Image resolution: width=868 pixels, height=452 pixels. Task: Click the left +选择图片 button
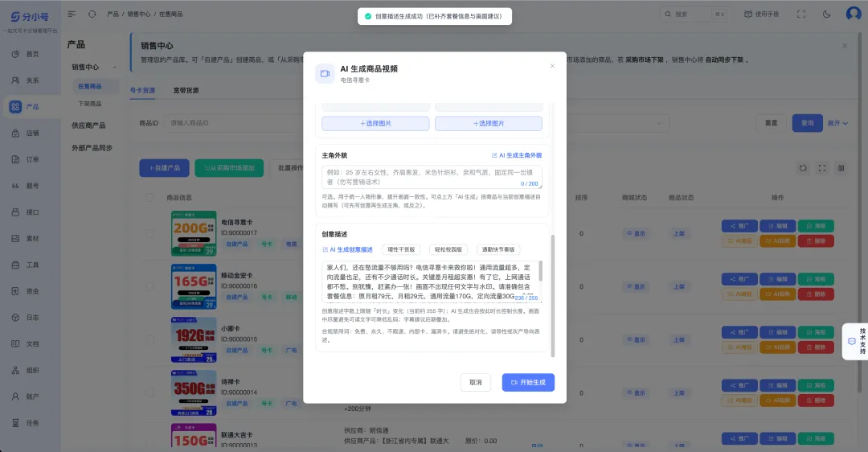pyautogui.click(x=375, y=124)
